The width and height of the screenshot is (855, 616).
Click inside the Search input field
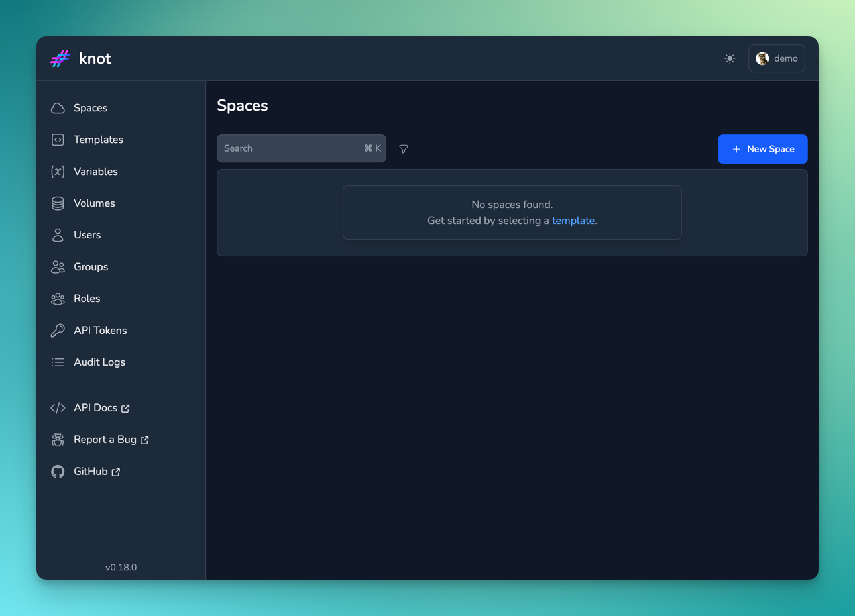(292, 148)
